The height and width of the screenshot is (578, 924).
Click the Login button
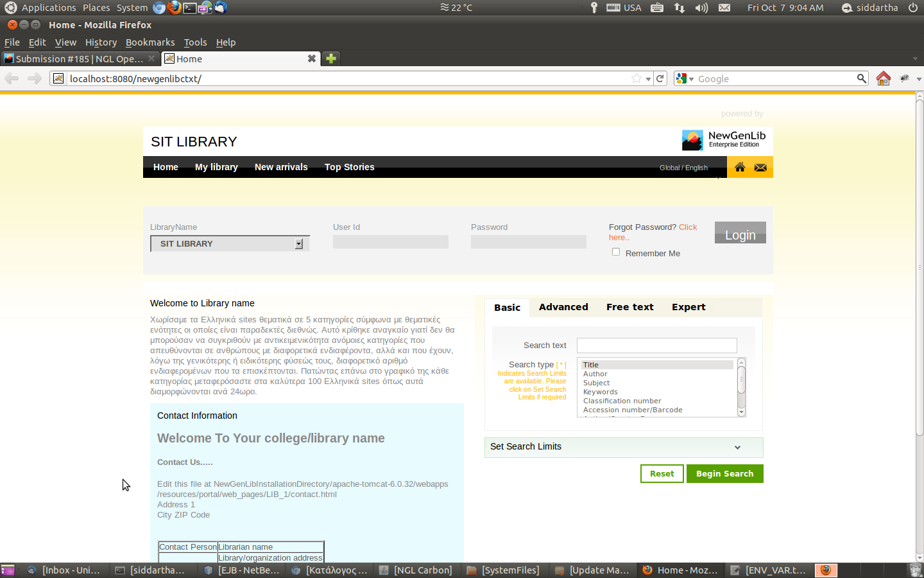(740, 233)
